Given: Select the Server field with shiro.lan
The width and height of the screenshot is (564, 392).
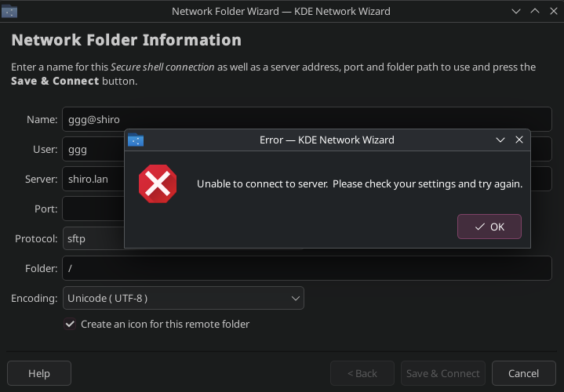Looking at the screenshot, I should pyautogui.click(x=93, y=179).
